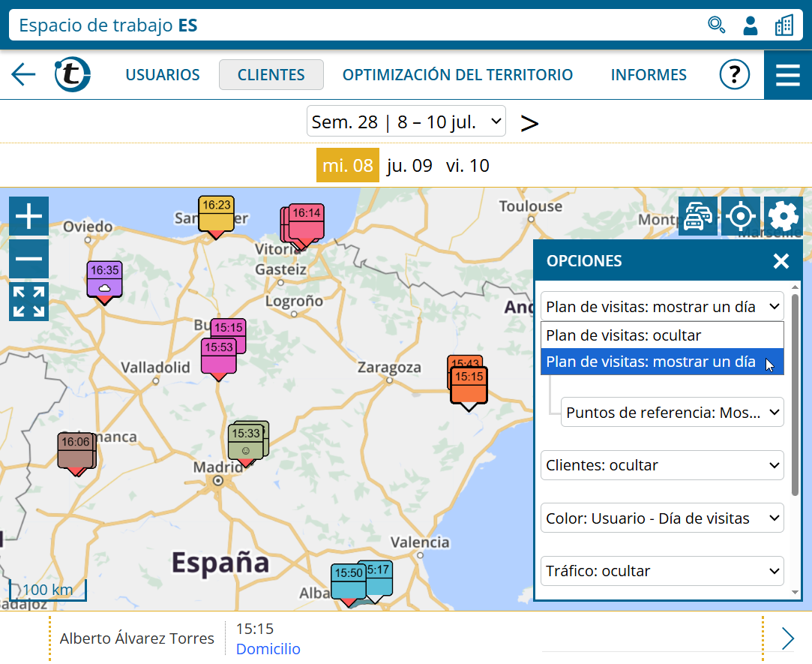The width and height of the screenshot is (812, 664).
Task: Choose 'Plan de visitas: ocultar' option
Action: pos(662,335)
